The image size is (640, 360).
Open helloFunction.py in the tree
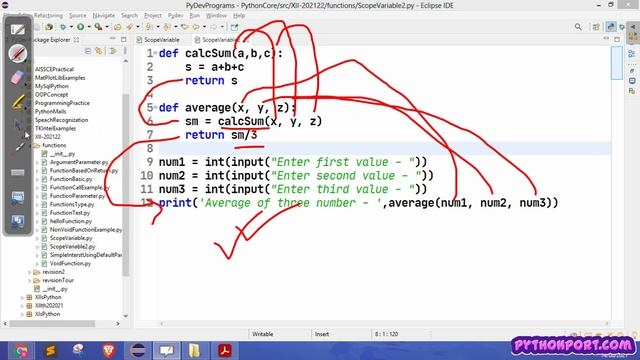pos(71,221)
